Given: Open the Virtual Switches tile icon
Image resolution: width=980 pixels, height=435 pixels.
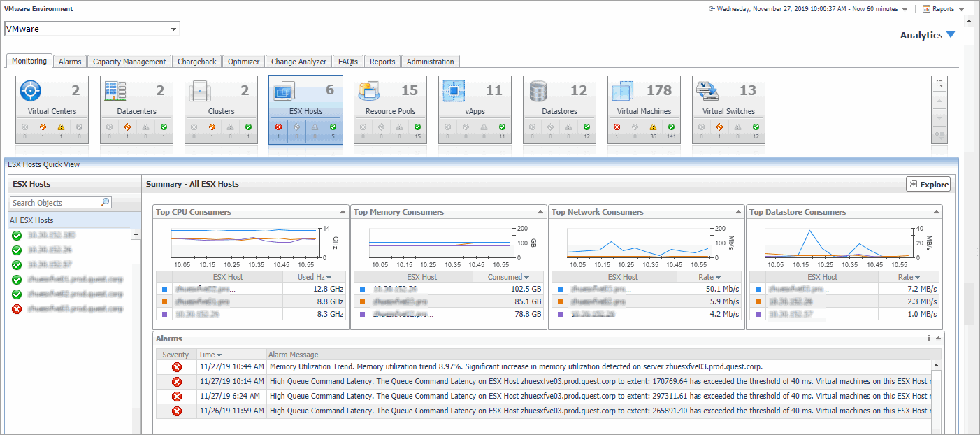Looking at the screenshot, I should coord(707,91).
